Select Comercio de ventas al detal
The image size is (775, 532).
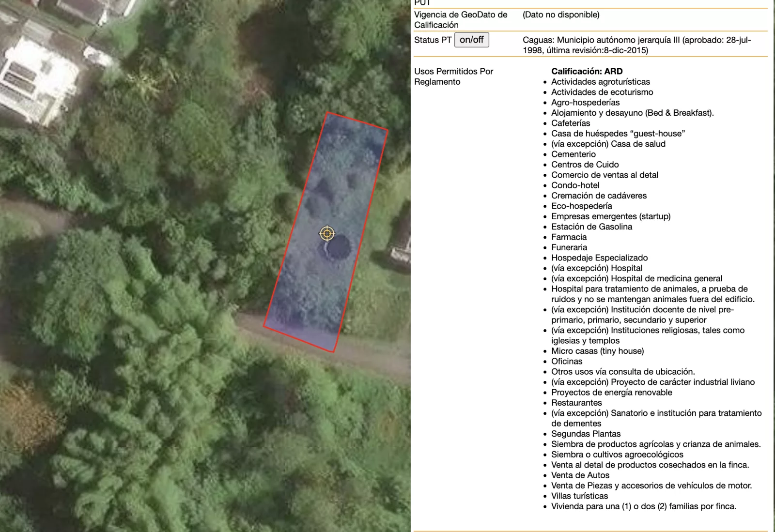pyautogui.click(x=604, y=175)
